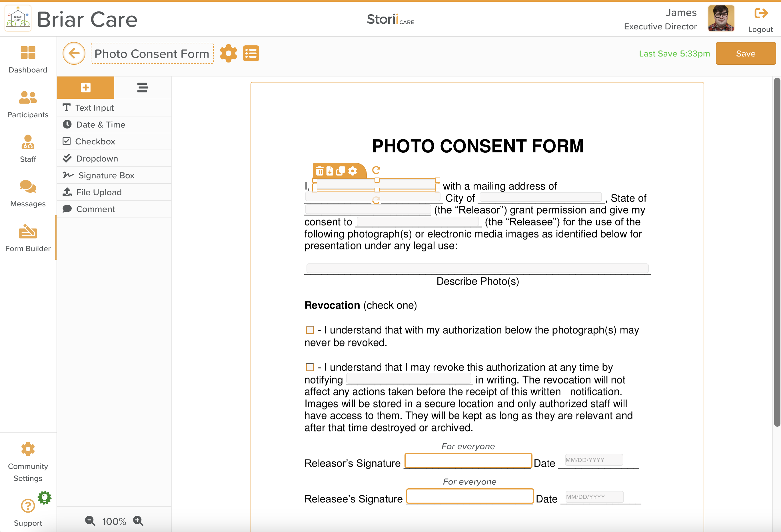Click the Describe Photo(s) text field
Image resolution: width=781 pixels, height=532 pixels.
477,268
